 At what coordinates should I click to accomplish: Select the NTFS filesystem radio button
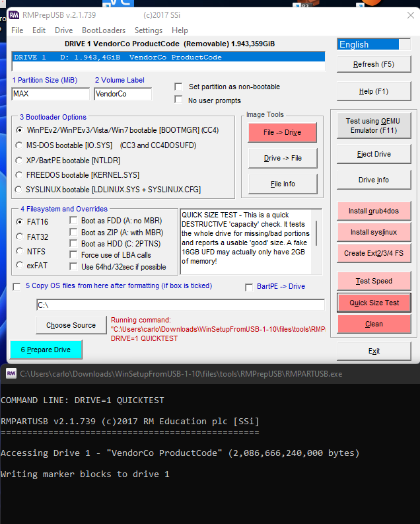pos(20,251)
